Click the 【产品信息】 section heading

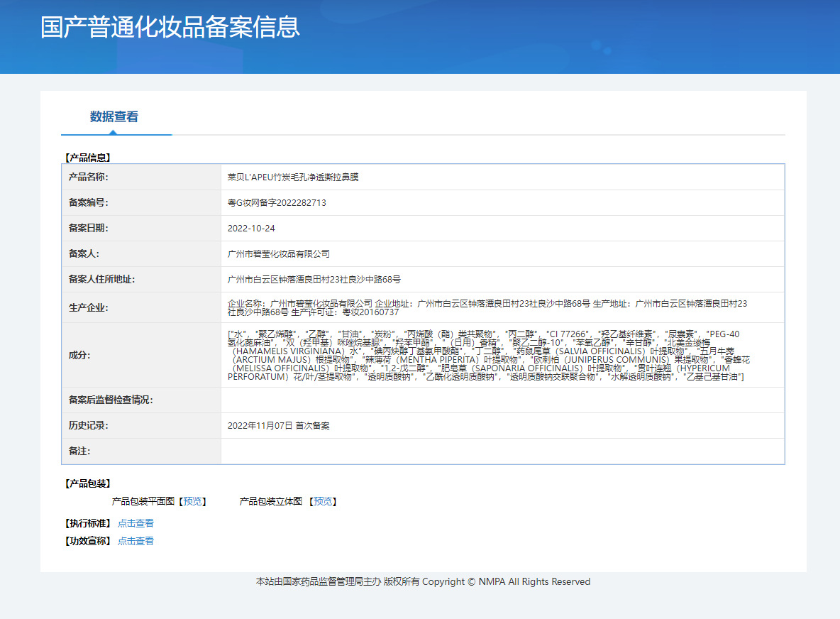[x=88, y=158]
